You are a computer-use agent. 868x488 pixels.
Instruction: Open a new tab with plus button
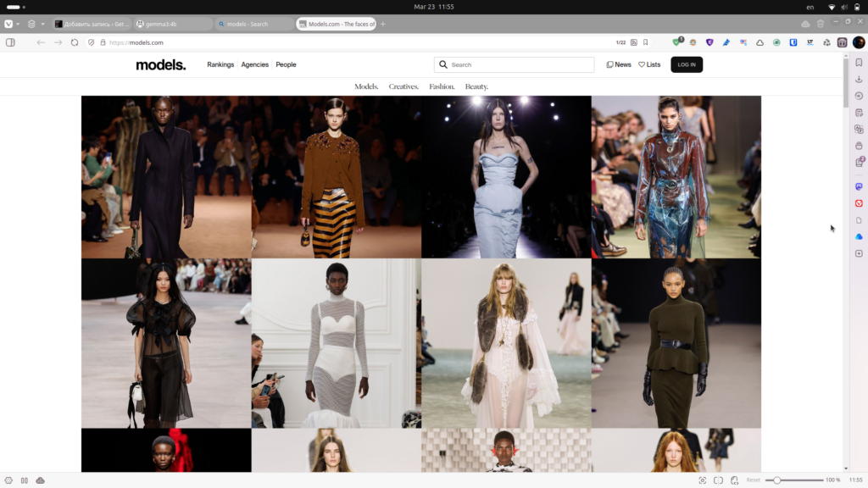click(382, 24)
